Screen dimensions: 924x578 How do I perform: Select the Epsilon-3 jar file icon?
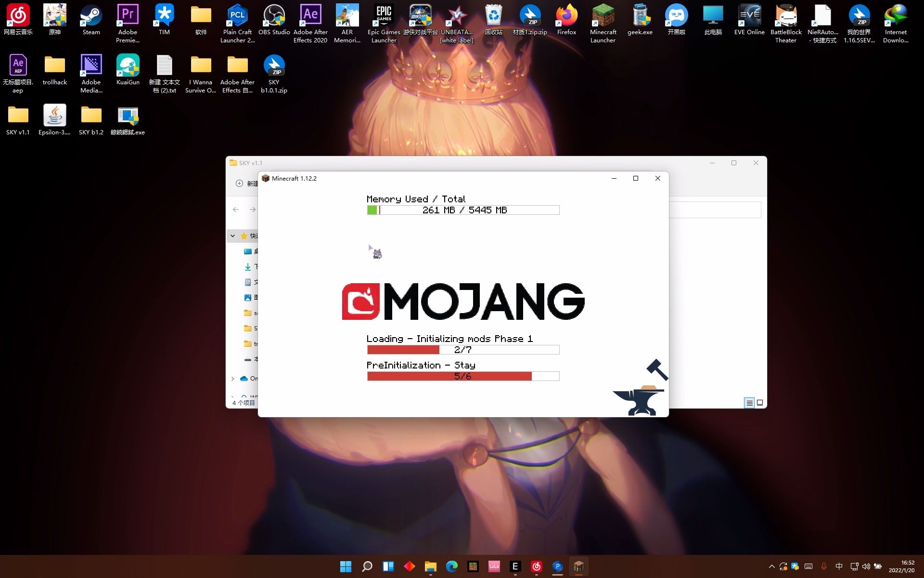(54, 119)
